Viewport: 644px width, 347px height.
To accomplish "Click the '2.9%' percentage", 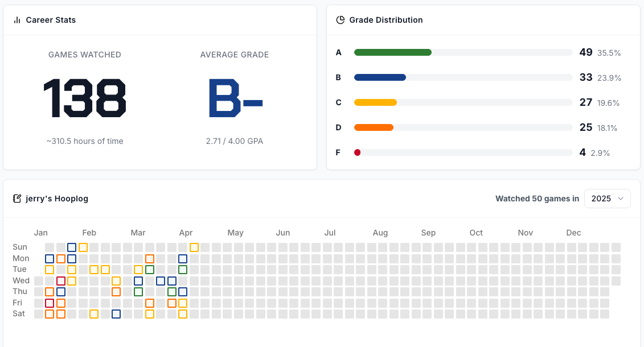I will pos(600,153).
